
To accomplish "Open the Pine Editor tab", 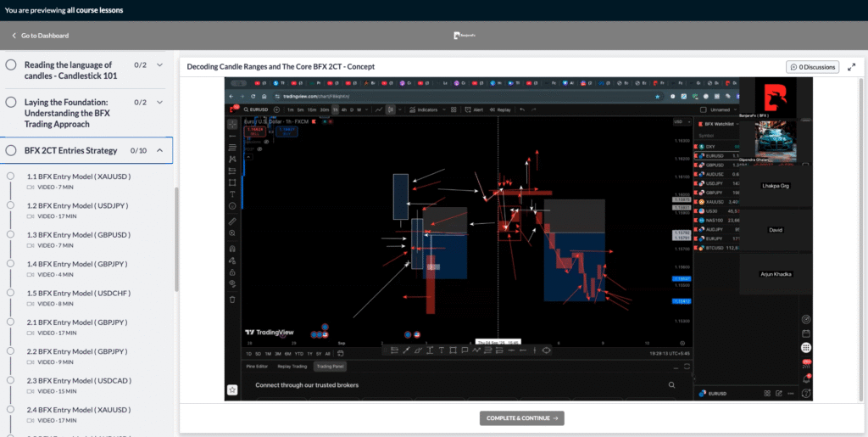I will 257,367.
